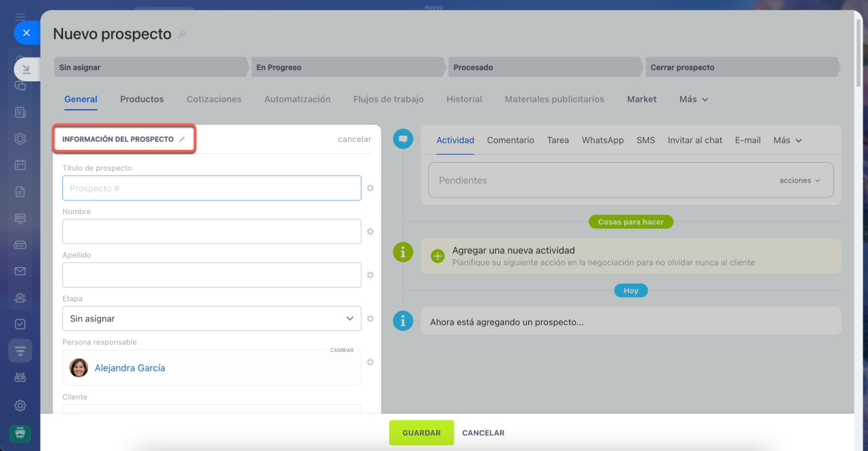Click green plus icon for new activity
The width and height of the screenshot is (868, 451).
[438, 256]
